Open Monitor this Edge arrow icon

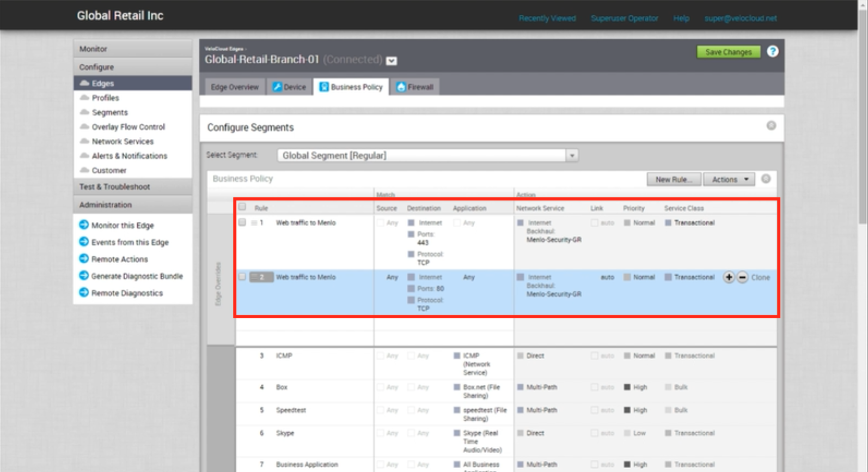click(x=84, y=225)
